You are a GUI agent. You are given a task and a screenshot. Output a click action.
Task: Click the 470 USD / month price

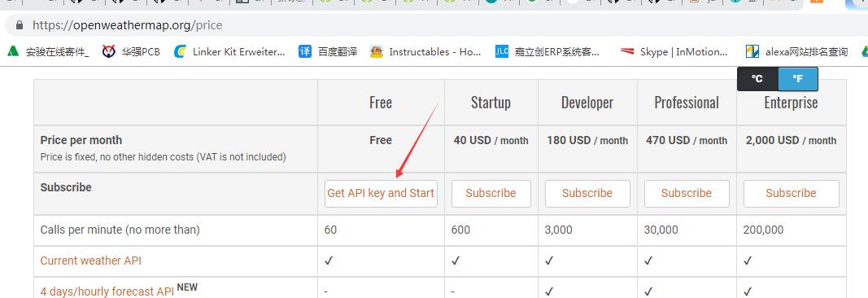pyautogui.click(x=687, y=141)
